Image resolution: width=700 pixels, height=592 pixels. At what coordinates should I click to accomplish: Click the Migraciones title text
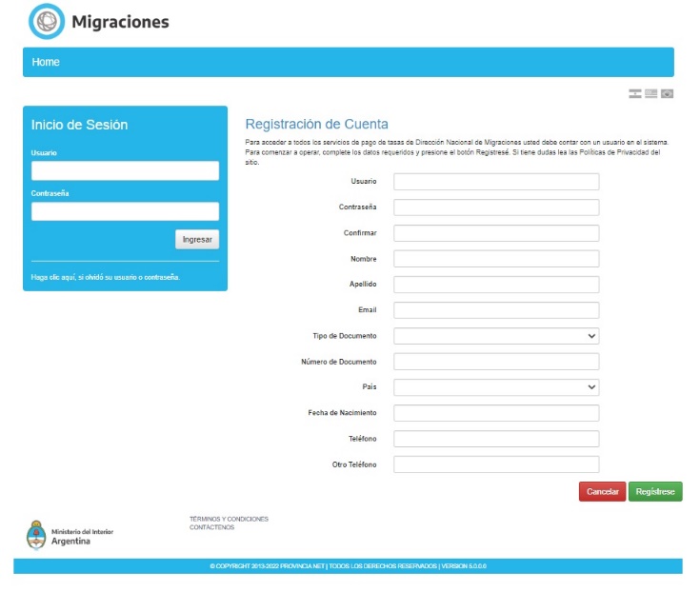[x=121, y=22]
